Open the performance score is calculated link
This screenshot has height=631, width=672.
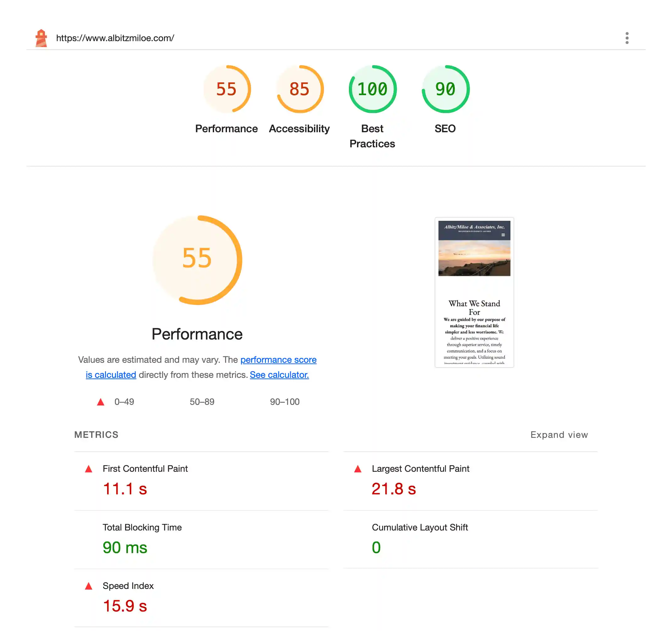[x=278, y=360]
